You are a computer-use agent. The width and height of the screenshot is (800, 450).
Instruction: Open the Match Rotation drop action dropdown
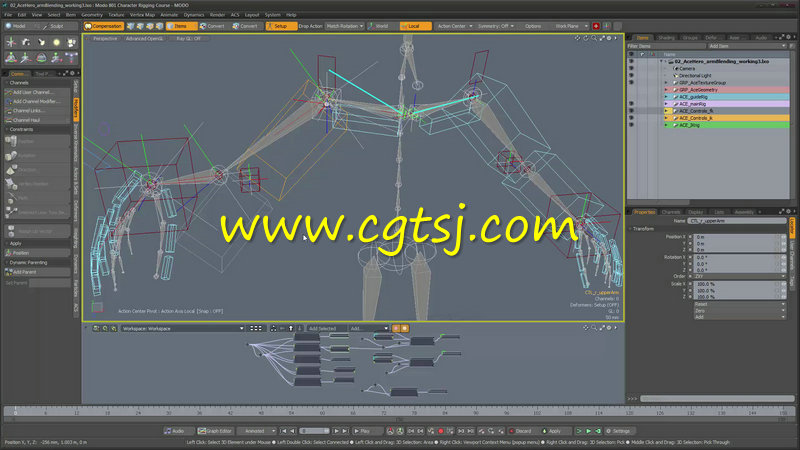tap(345, 26)
